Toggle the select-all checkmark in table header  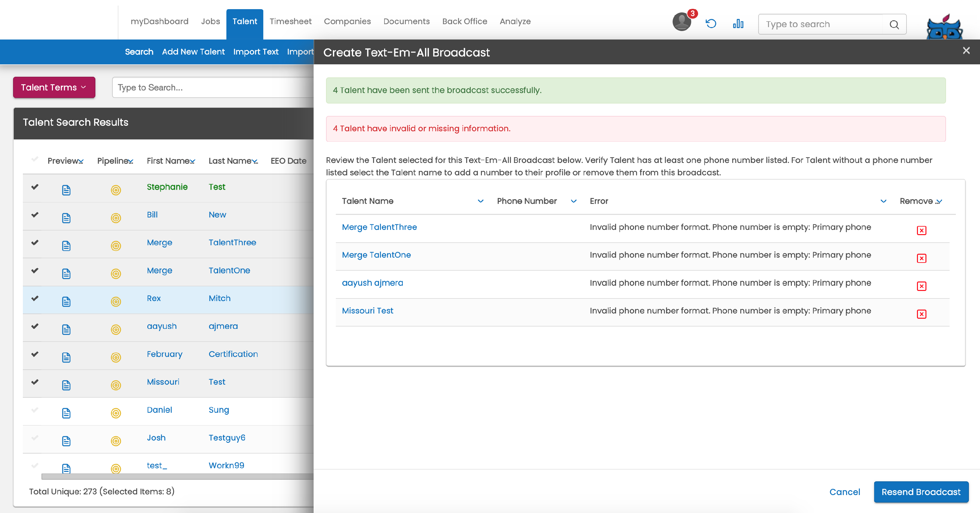[x=35, y=159]
